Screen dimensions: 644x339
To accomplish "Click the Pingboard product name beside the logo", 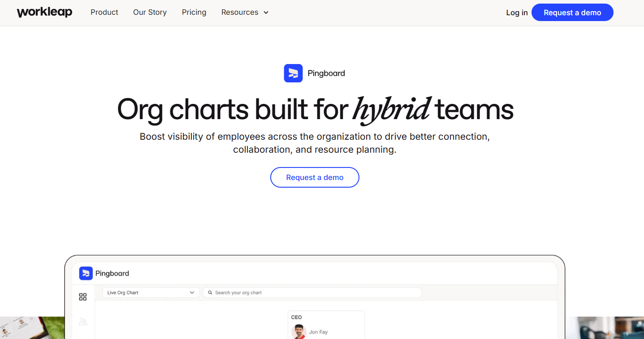I will [x=326, y=73].
